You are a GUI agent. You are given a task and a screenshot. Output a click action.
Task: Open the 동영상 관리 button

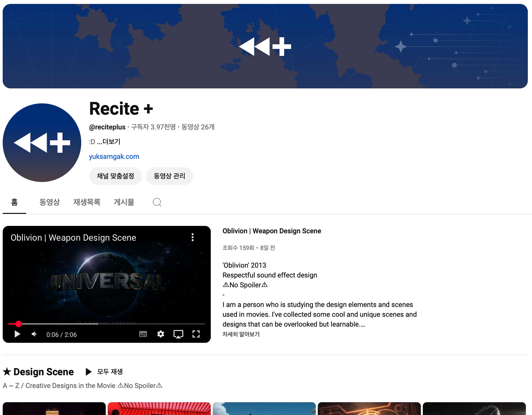click(x=169, y=176)
